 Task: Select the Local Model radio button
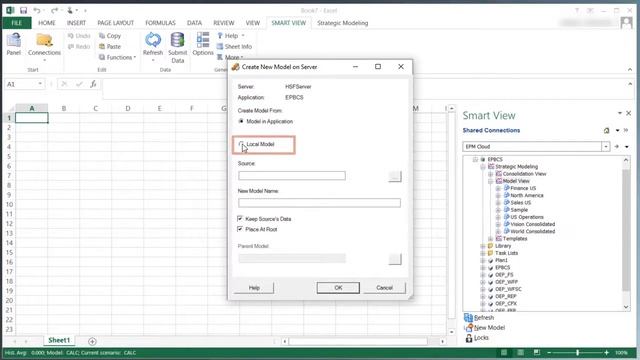241,144
